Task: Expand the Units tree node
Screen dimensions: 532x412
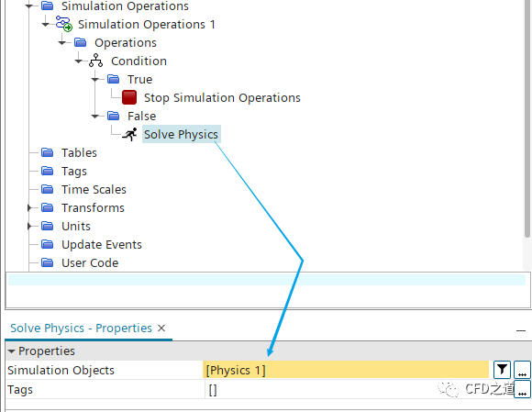Action: [x=29, y=226]
